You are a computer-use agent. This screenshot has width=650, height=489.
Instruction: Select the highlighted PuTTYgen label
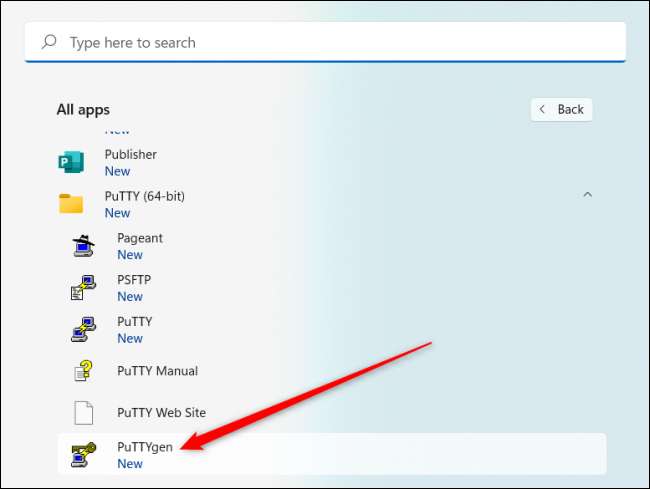tap(145, 447)
